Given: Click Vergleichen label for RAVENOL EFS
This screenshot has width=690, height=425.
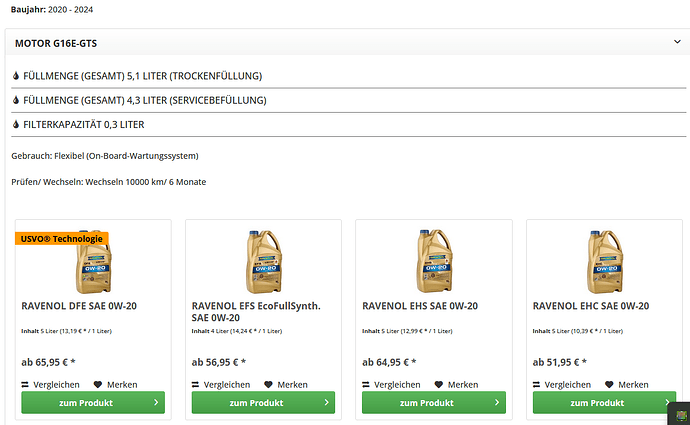Looking at the screenshot, I should 227,385.
